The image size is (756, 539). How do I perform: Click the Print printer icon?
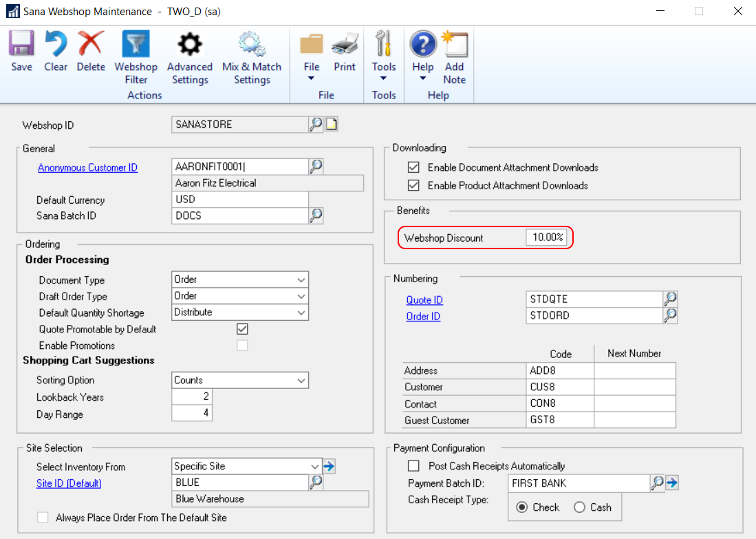[x=345, y=44]
